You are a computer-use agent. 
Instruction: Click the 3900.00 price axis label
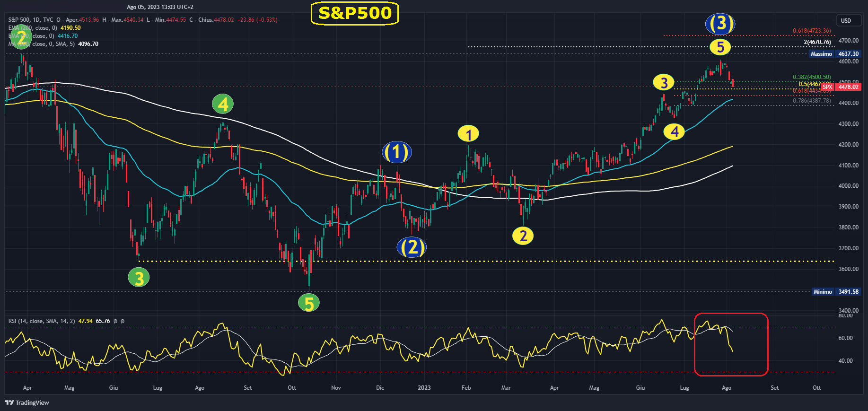click(x=848, y=207)
